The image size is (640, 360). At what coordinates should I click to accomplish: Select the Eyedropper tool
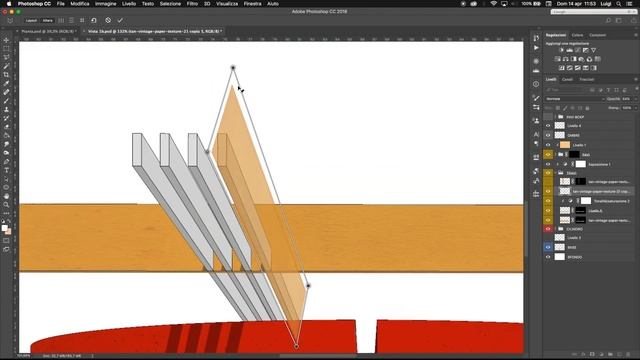tap(6, 83)
